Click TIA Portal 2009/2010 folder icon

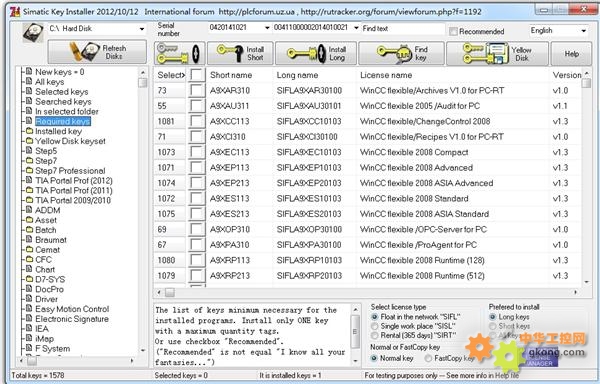(29, 200)
